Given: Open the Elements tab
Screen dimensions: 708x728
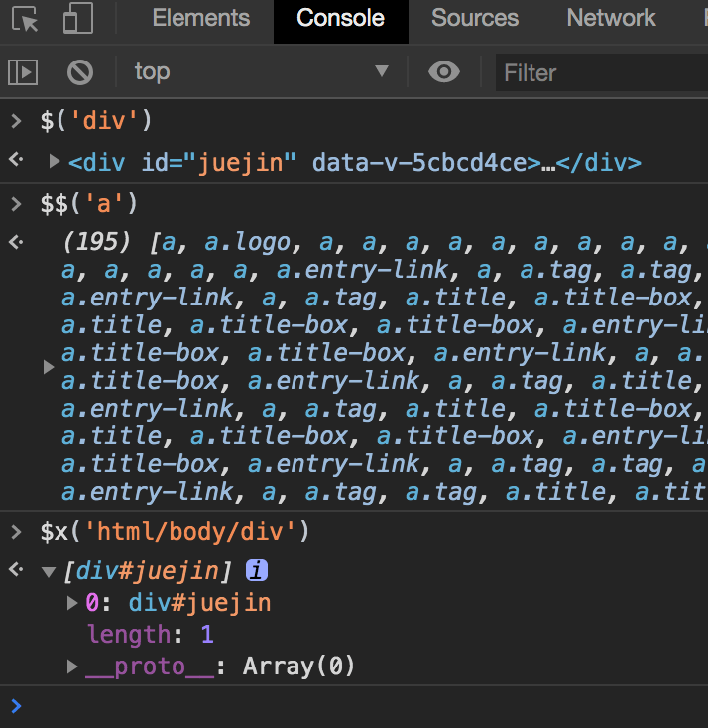Looking at the screenshot, I should coord(201,19).
